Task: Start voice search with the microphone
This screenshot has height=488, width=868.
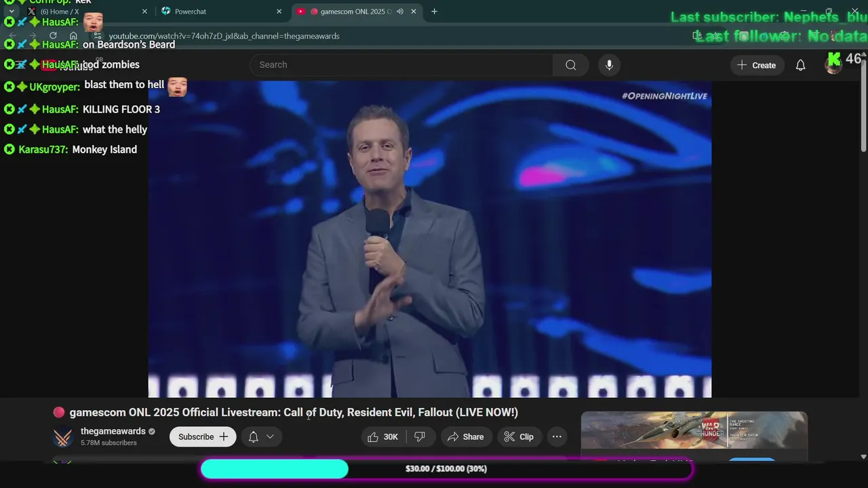Action: point(609,65)
